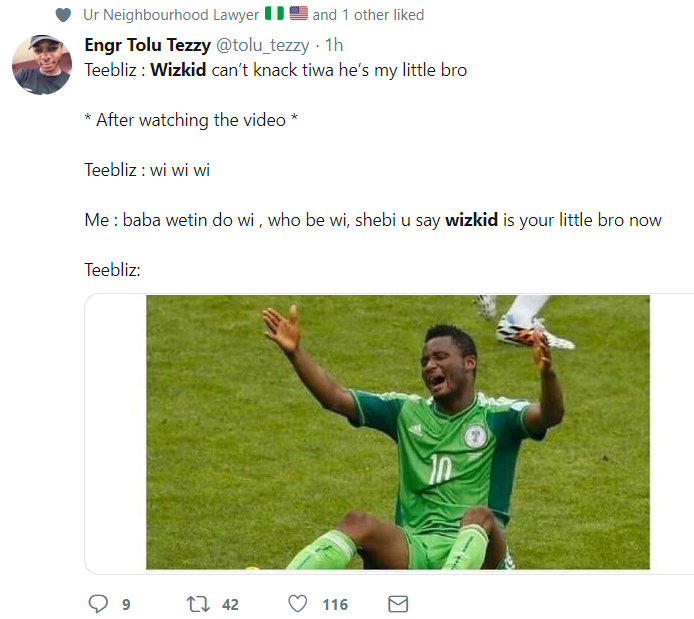Like the tweet with the heart icon
The image size is (694, 619).
[x=298, y=604]
